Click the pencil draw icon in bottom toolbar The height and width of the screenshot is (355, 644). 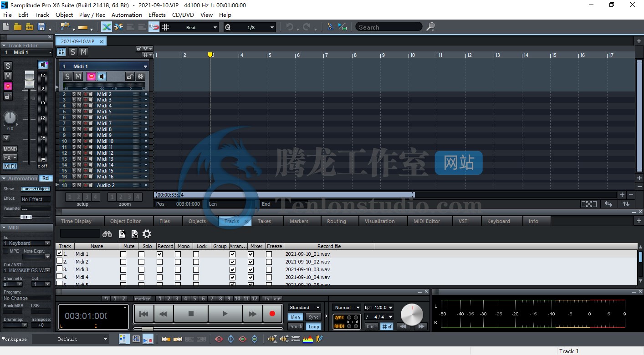pyautogui.click(x=319, y=339)
